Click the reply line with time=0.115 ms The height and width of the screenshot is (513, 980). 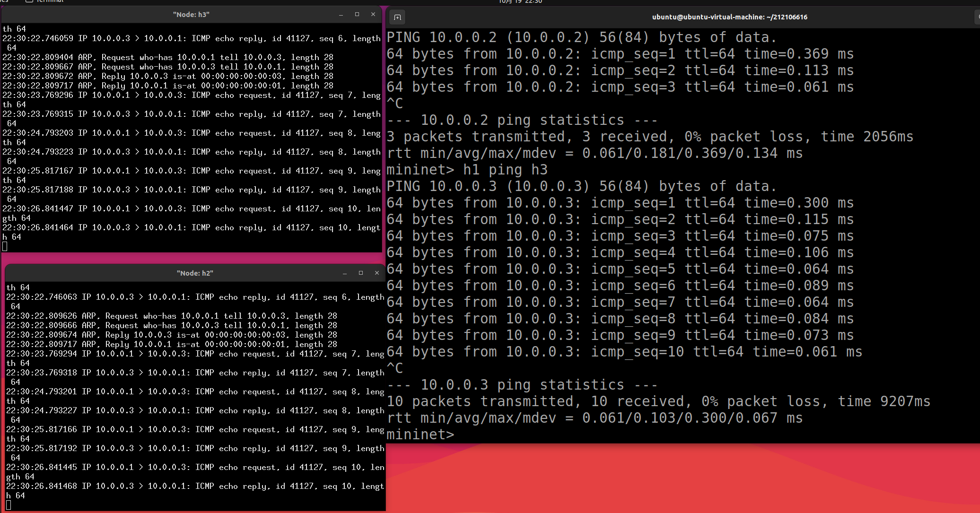pos(620,219)
